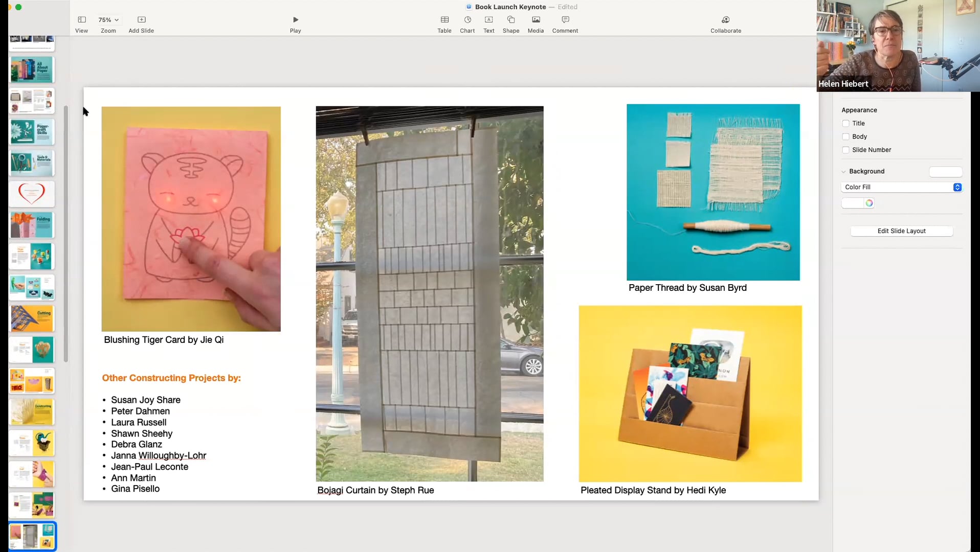980x552 pixels.
Task: Collapse the Background section chevron
Action: click(x=844, y=172)
